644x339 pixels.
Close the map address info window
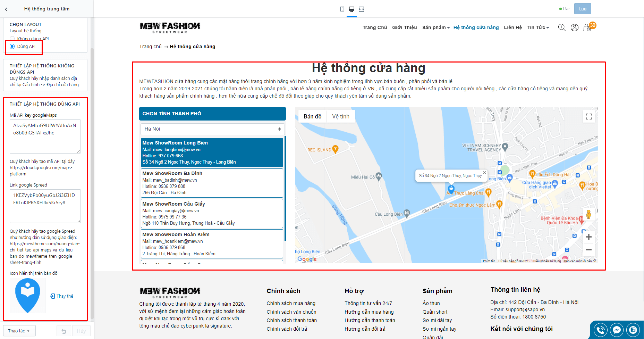pos(485,173)
